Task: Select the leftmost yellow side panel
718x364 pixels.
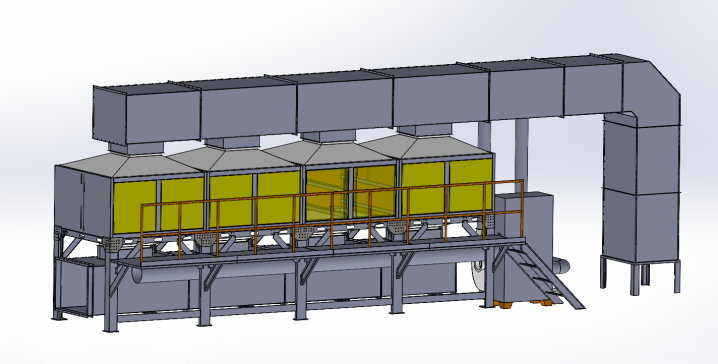Action: coord(135,206)
